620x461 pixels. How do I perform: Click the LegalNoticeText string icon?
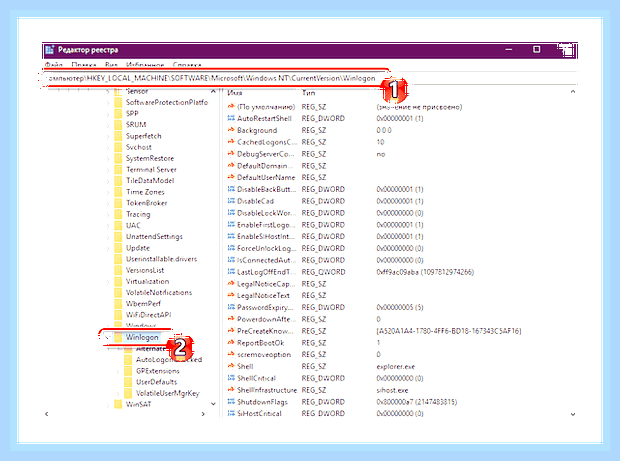pos(231,295)
